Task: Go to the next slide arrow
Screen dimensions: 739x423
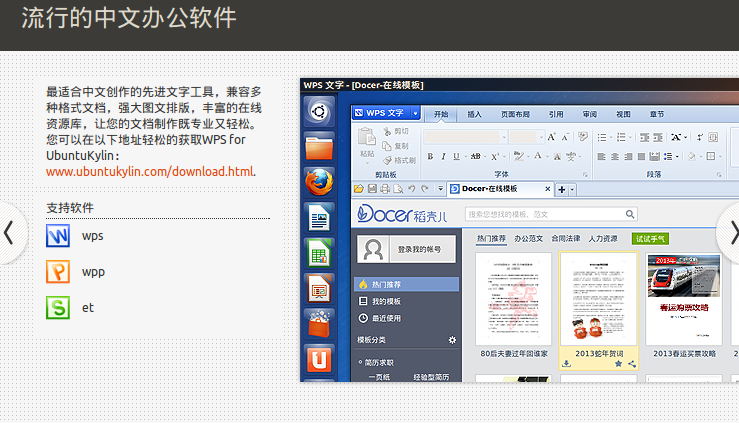Action: (732, 233)
